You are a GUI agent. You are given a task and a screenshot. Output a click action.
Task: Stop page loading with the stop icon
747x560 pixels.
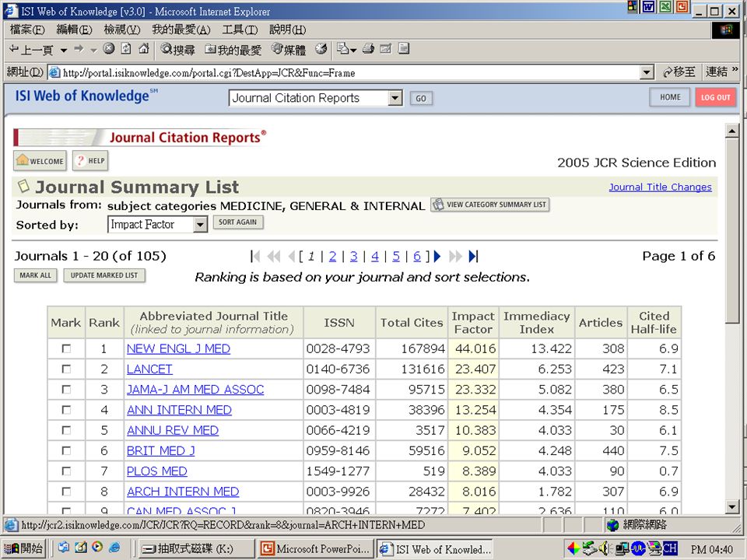click(109, 48)
